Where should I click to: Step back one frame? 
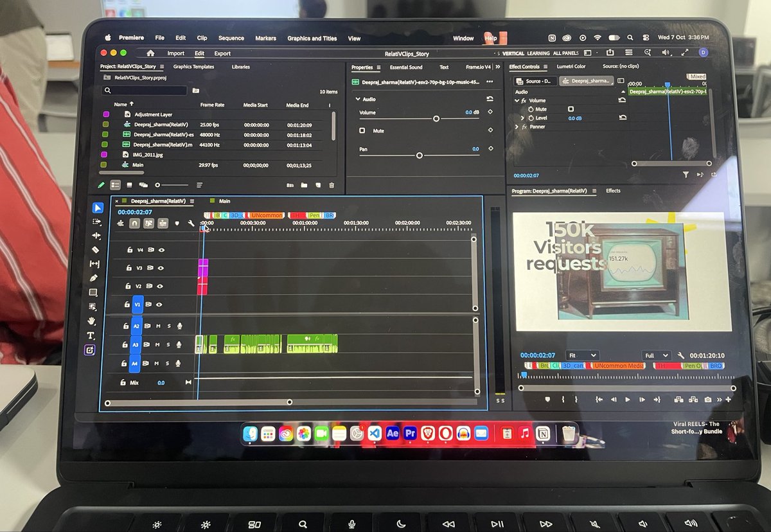(613, 399)
